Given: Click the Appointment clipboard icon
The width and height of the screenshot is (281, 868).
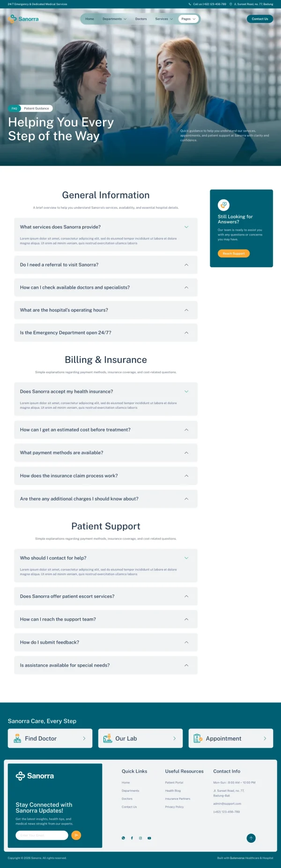Looking at the screenshot, I should (198, 738).
